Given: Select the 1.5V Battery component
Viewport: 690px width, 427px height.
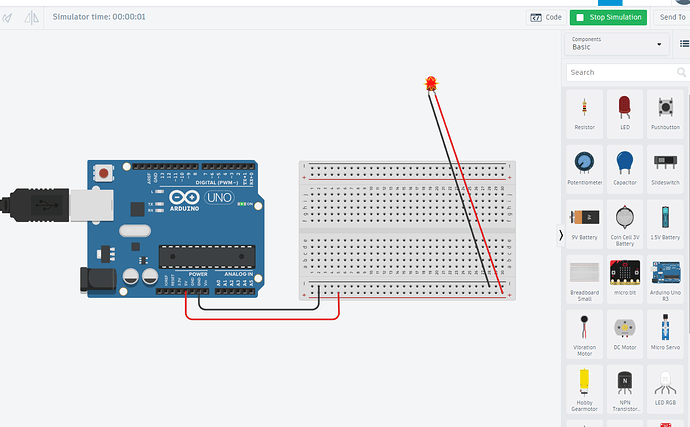Looking at the screenshot, I should (x=665, y=224).
